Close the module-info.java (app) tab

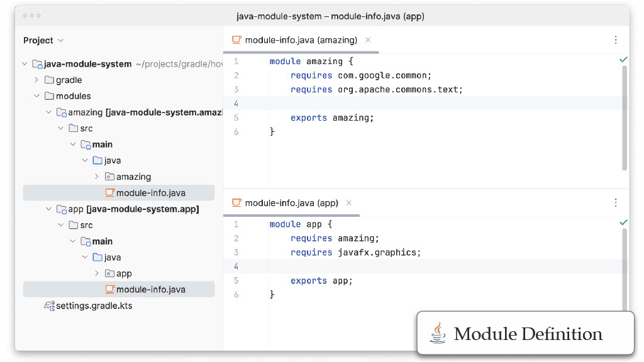point(348,203)
